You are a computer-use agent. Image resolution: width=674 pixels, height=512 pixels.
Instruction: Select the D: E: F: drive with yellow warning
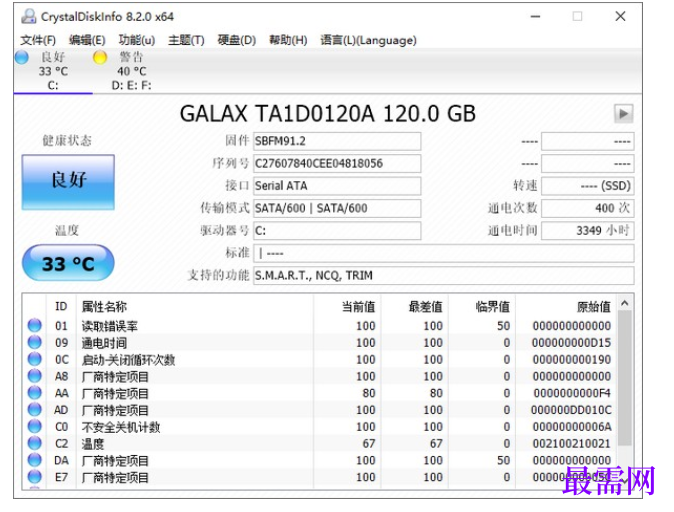[x=131, y=71]
